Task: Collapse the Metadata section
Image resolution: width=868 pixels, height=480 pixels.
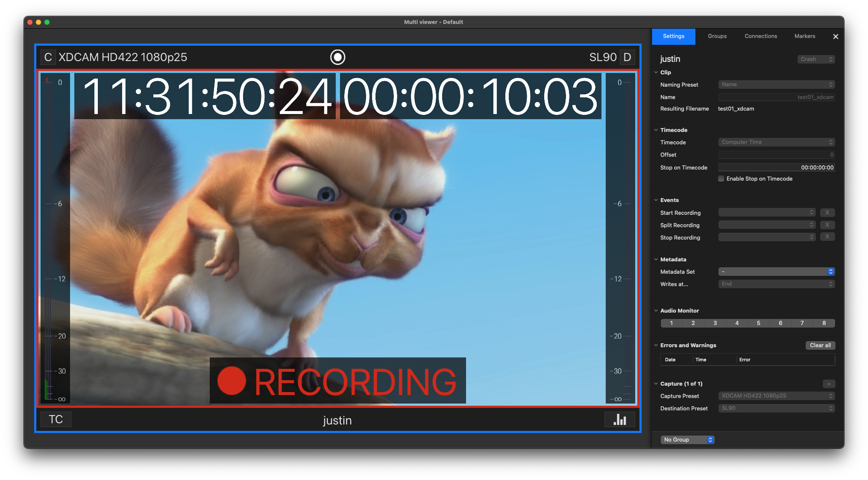Action: click(656, 260)
